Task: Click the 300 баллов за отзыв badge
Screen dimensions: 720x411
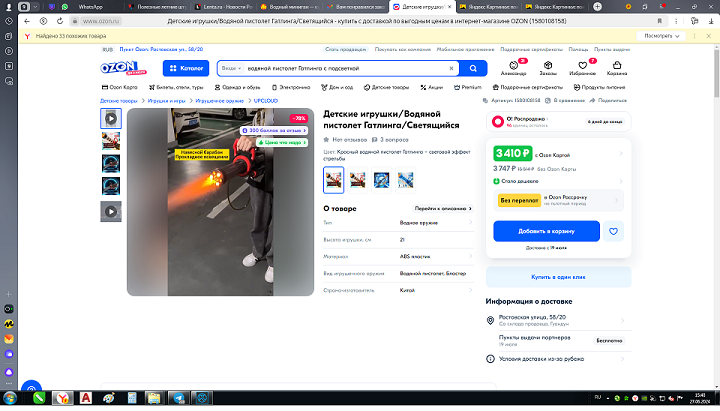Action: tap(274, 131)
